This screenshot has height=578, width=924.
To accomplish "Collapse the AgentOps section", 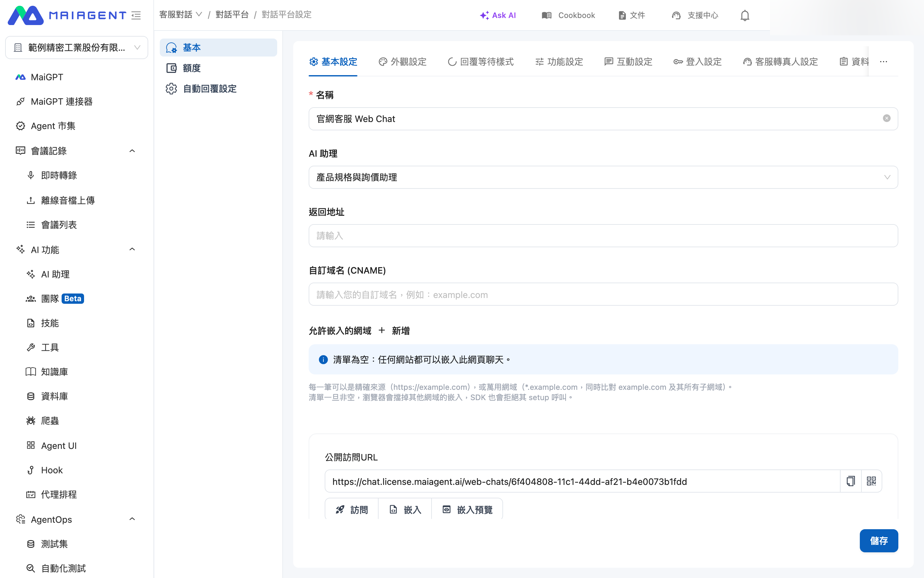I will tap(132, 519).
